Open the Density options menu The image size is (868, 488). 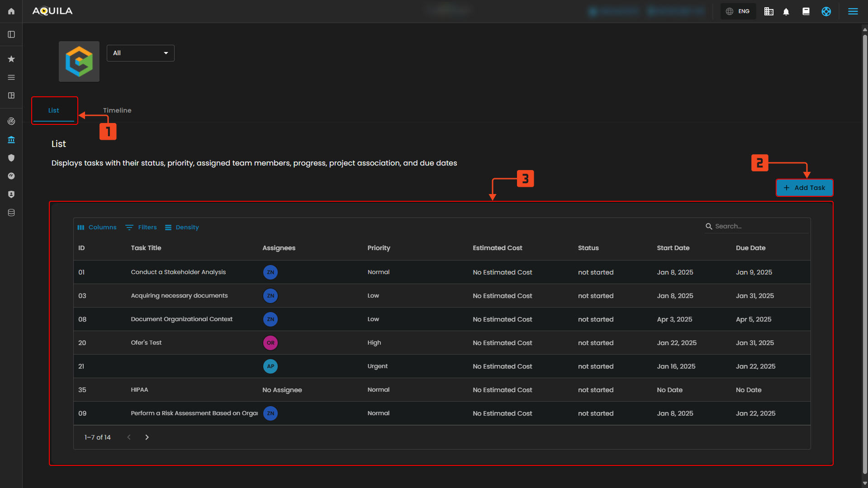tap(182, 227)
